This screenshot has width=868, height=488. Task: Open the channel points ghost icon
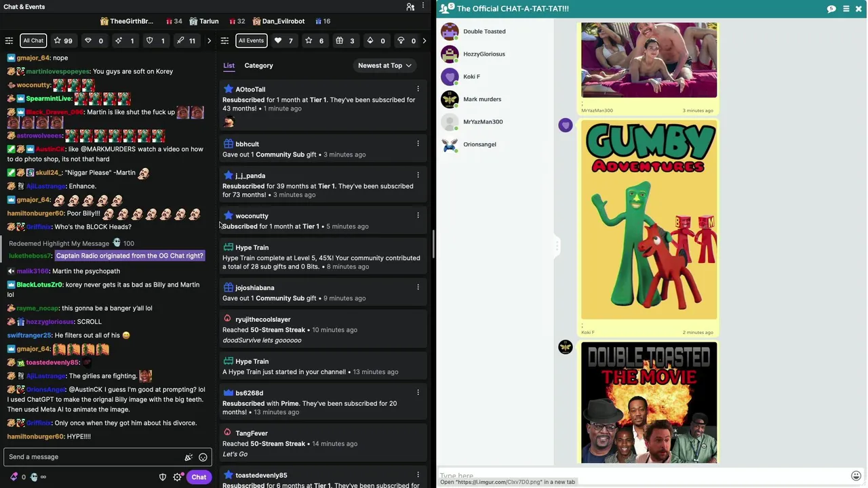point(34,477)
